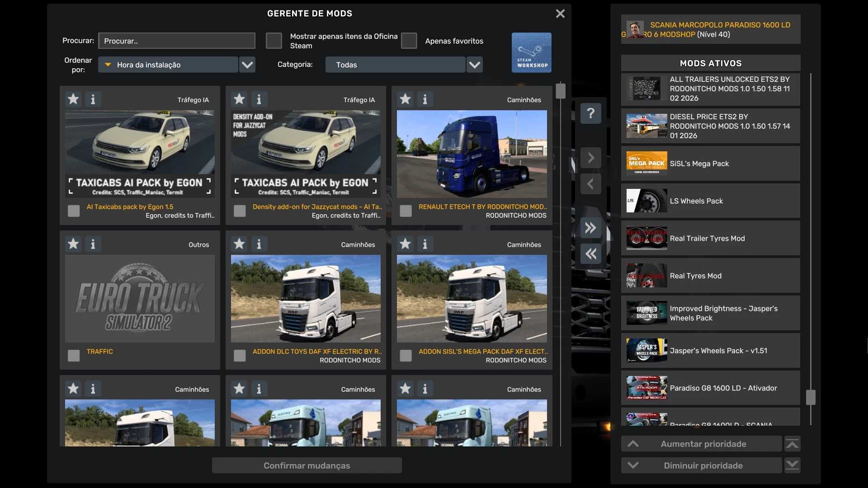The height and width of the screenshot is (488, 868).
Task: Enable show only Steam Workshop items
Action: pos(274,41)
